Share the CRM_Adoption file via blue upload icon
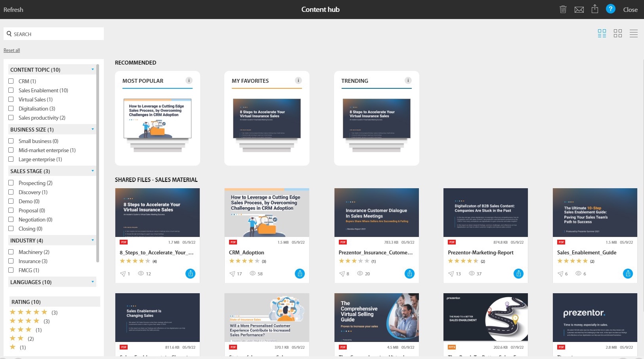Screen dimensions: 644x359 [x=300, y=273]
